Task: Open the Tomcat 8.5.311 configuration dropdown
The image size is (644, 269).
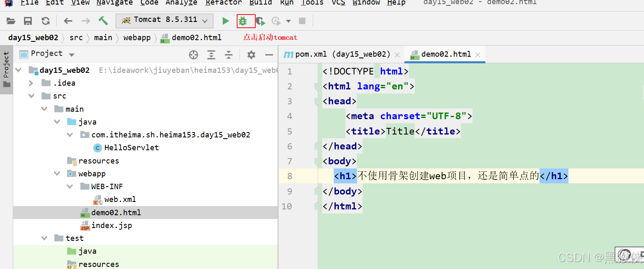Action: 204,21
